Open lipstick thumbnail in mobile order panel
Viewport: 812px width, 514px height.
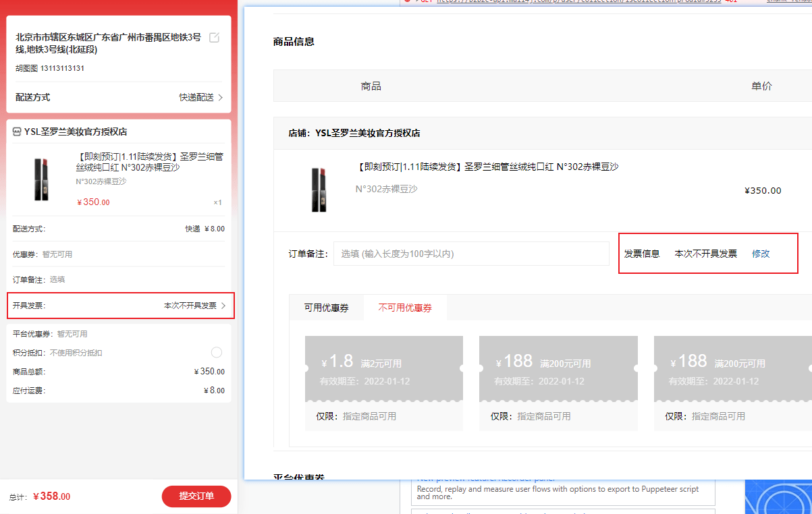41,179
